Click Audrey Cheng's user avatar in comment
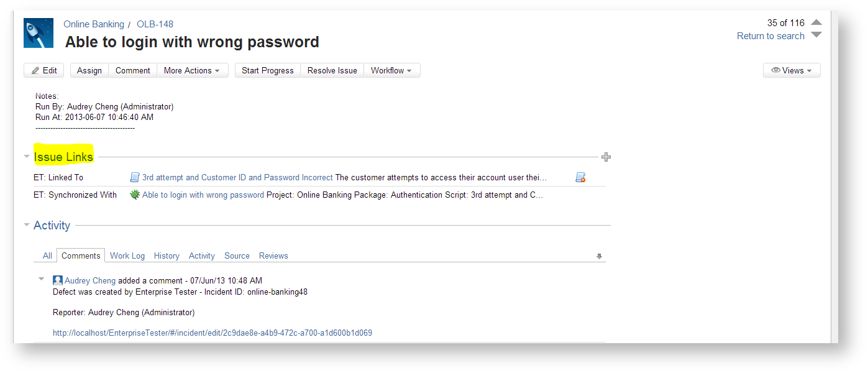The width and height of the screenshot is (868, 373). [58, 280]
